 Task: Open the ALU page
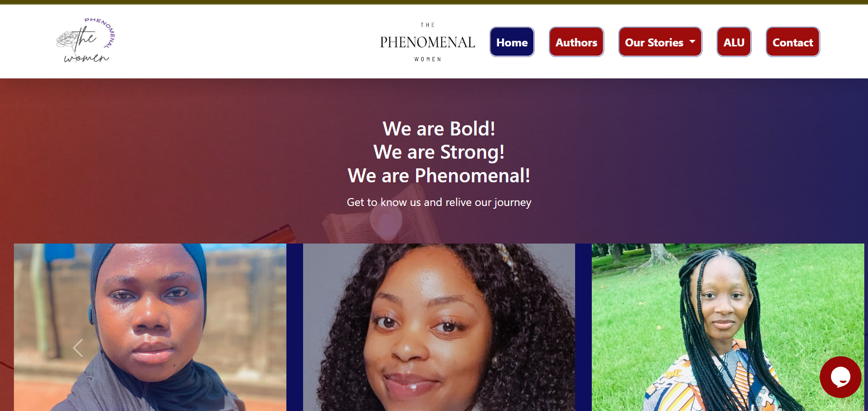pos(734,42)
